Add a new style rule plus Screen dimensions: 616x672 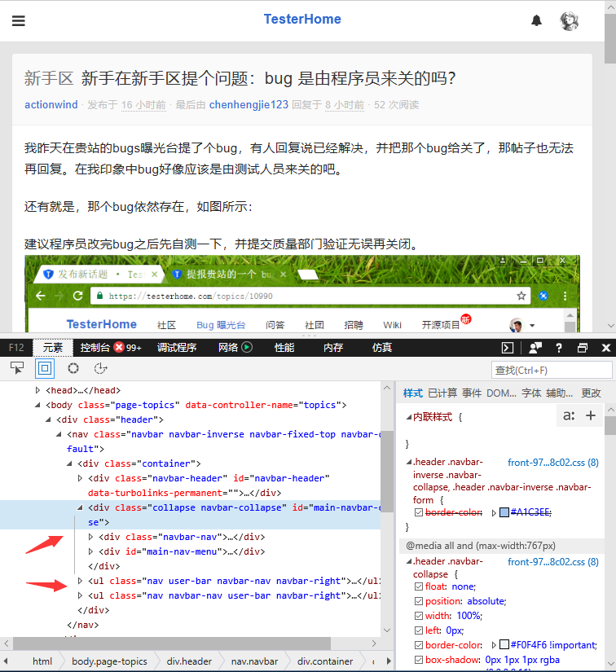(591, 415)
